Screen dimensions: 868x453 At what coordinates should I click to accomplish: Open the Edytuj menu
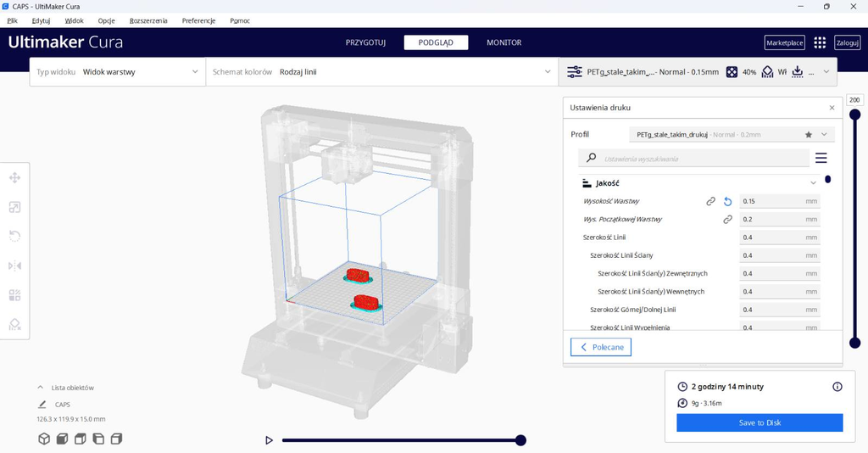point(41,20)
